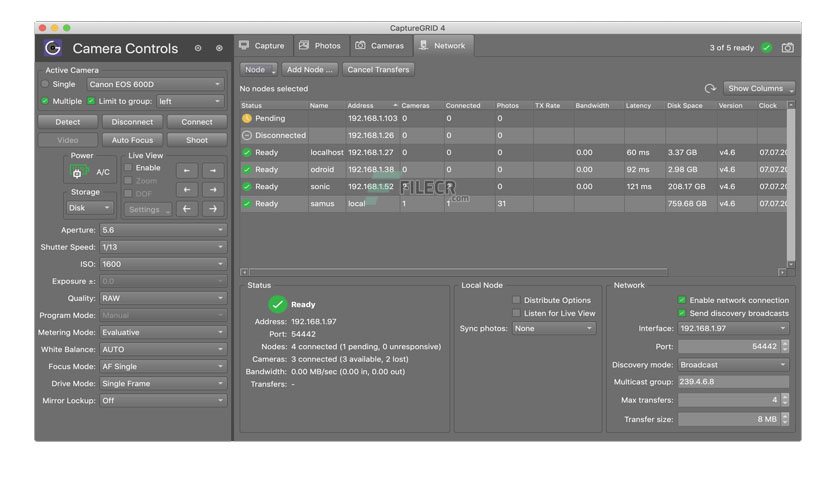This screenshot has width=836, height=484.
Task: Click the table horizontal scrollbar
Action: pyautogui.click(x=459, y=272)
